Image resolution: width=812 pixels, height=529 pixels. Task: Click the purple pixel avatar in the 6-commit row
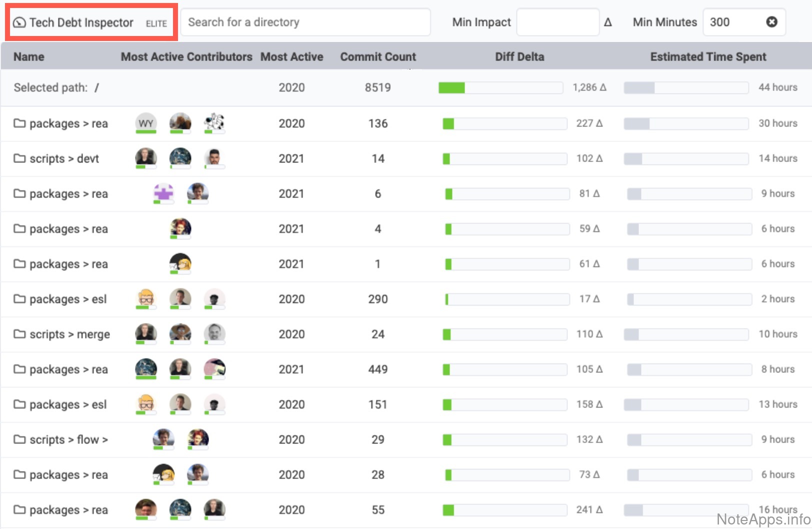(x=163, y=193)
